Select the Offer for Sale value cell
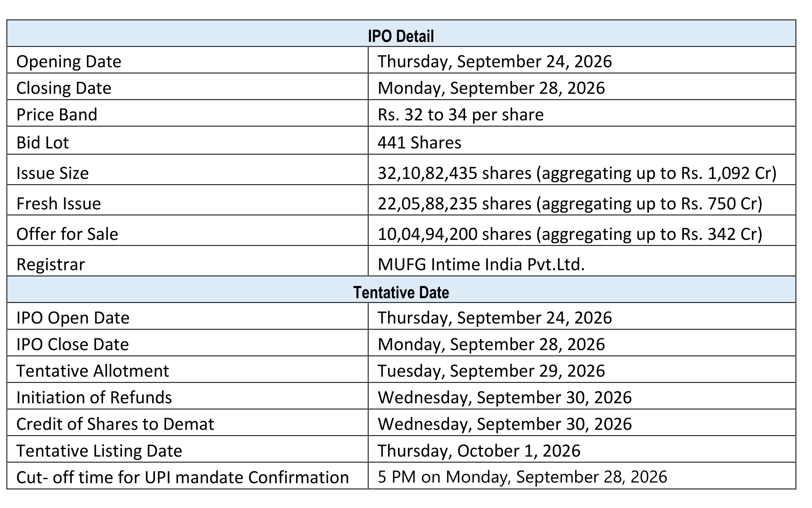 (582, 231)
